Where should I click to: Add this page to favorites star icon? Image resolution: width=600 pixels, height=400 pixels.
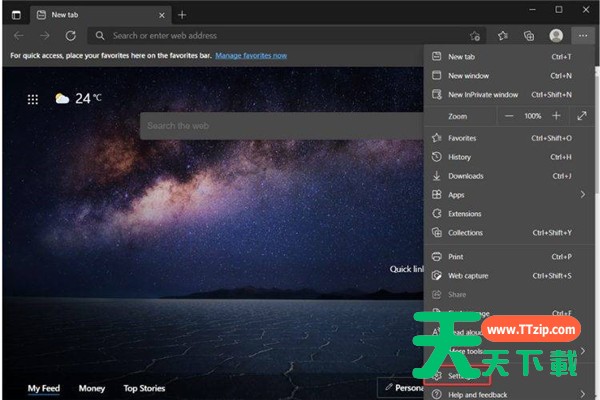point(475,36)
